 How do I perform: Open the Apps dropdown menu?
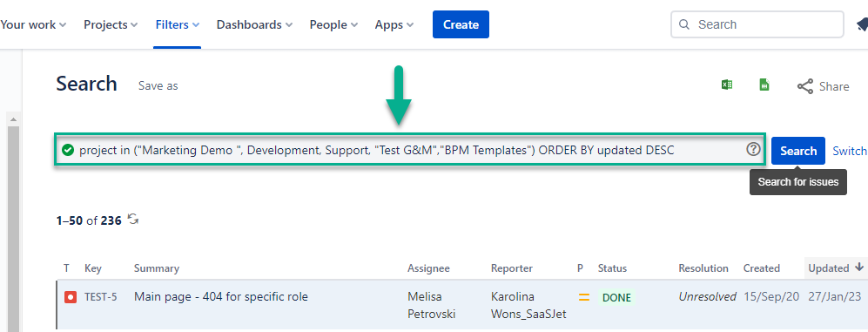(394, 25)
